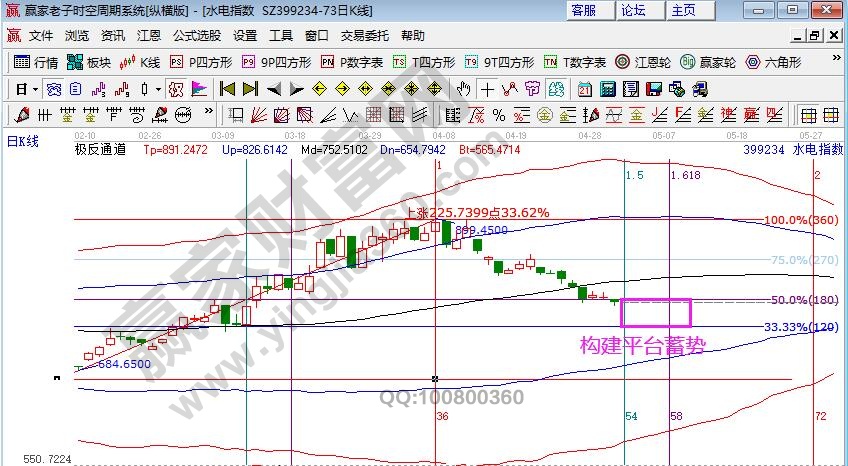
Task: Expand the 日 period dropdown arrow
Action: click(x=36, y=89)
